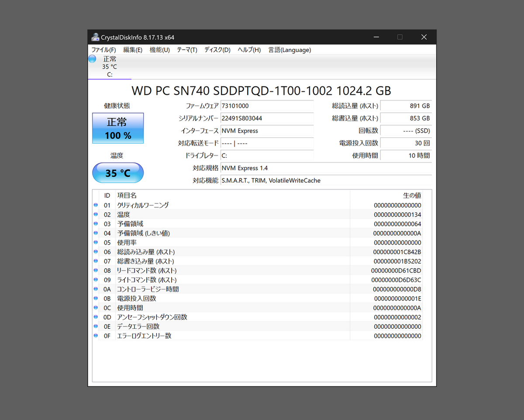The height and width of the screenshot is (420, 524).
Task: Click raw value 000000001C842B
Action: pos(397,252)
